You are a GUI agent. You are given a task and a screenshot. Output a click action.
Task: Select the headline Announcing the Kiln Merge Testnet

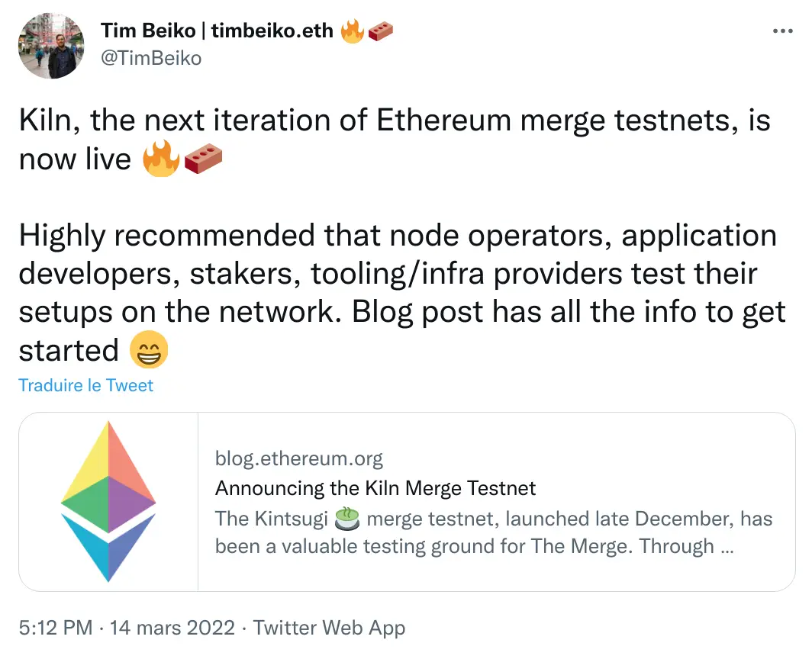[375, 488]
